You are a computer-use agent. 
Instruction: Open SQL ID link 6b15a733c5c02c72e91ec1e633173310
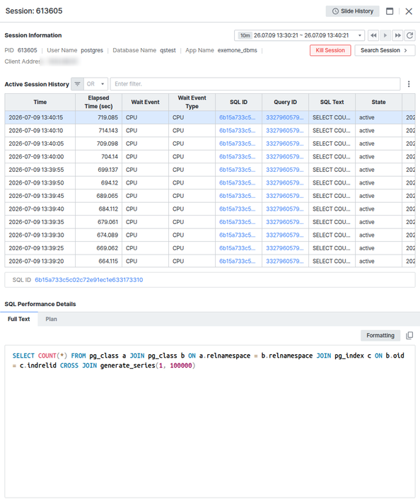[x=89, y=280]
